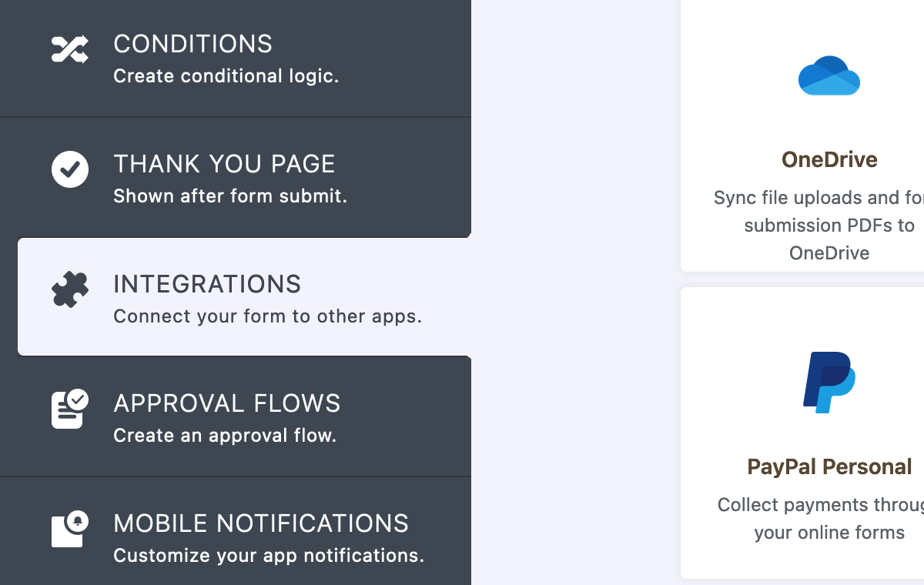Click "Shown after form submit." subtitle

tap(230, 196)
